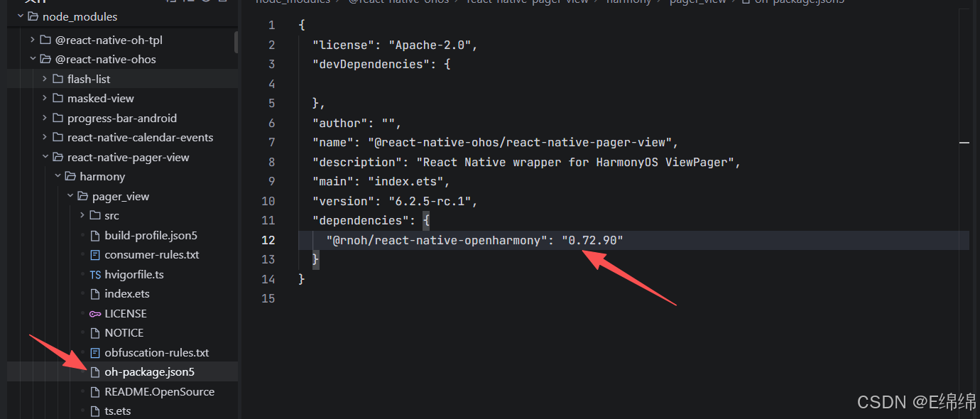Click the react-native-calendar-events folder icon
Screen dimensions: 980x419
point(58,137)
